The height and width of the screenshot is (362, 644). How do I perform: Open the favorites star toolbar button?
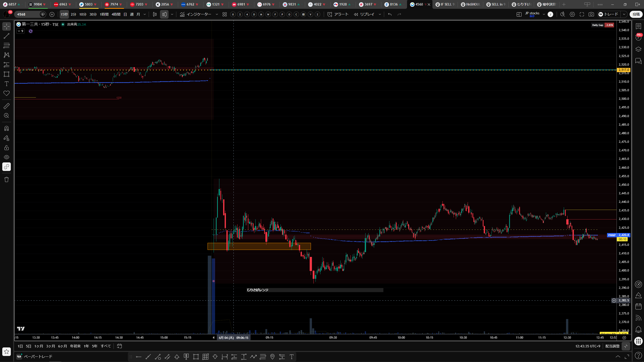(x=7, y=351)
